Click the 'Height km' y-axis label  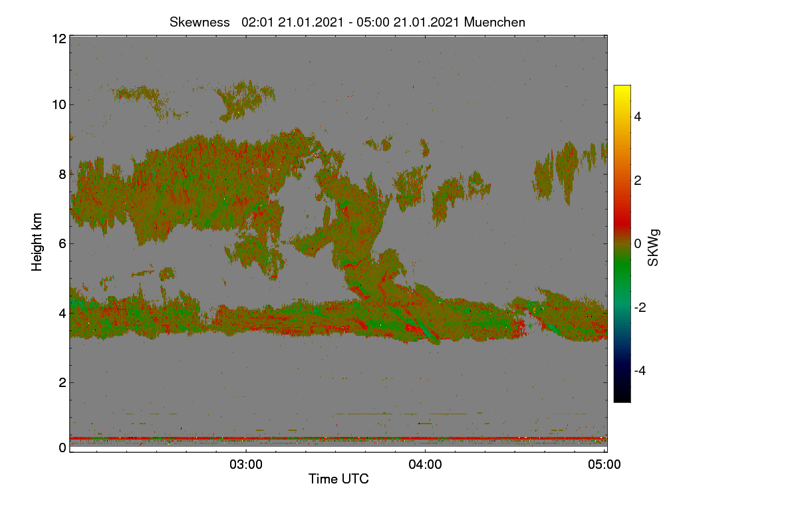pos(37,242)
